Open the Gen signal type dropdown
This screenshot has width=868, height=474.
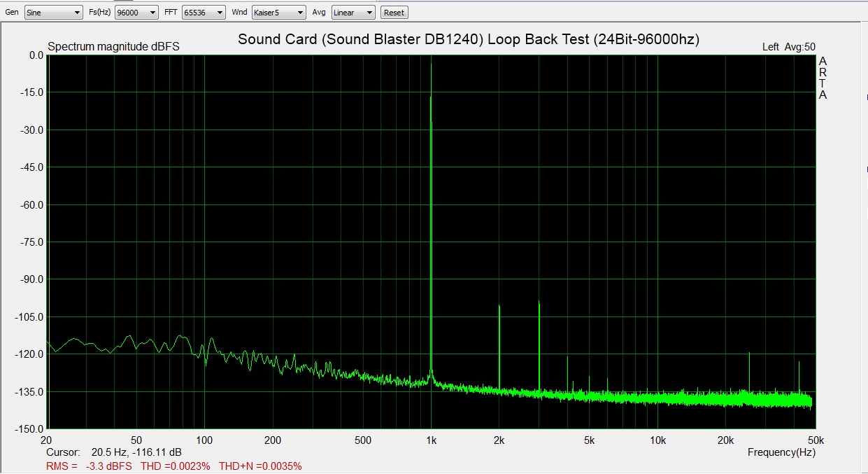[53, 13]
